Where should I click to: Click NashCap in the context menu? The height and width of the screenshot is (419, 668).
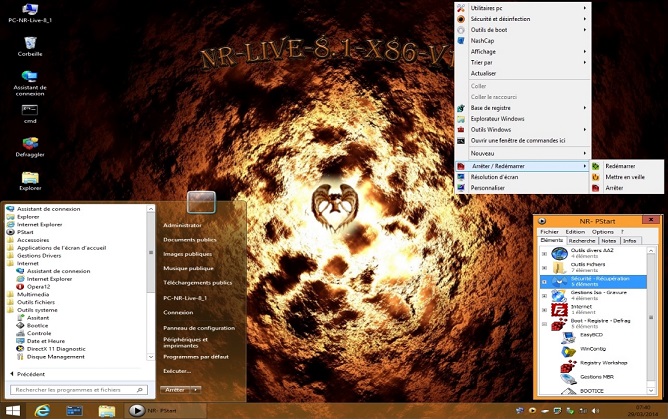[x=482, y=41]
